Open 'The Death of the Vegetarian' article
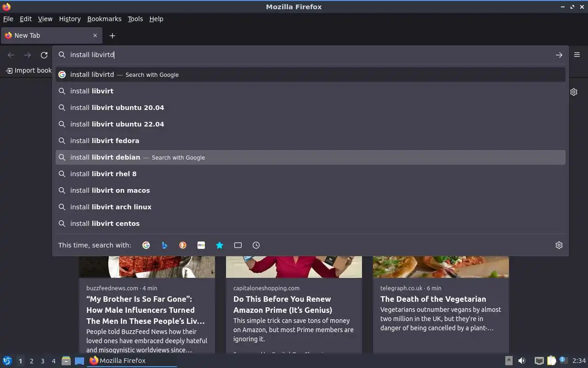 pos(433,299)
